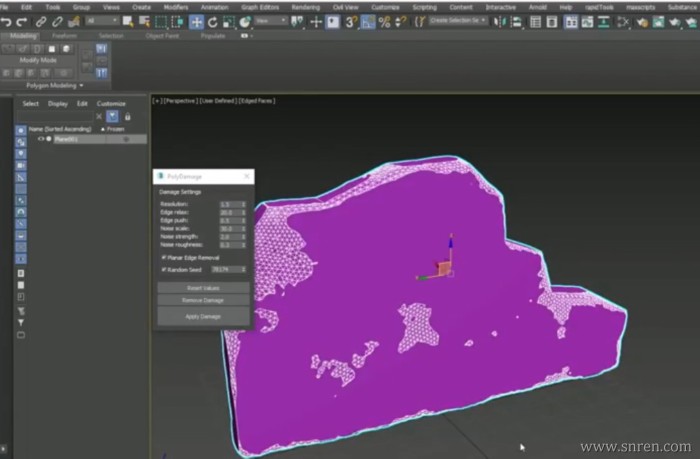The height and width of the screenshot is (459, 700).
Task: Click the lock icon in Scene Explorer
Action: pos(127,116)
